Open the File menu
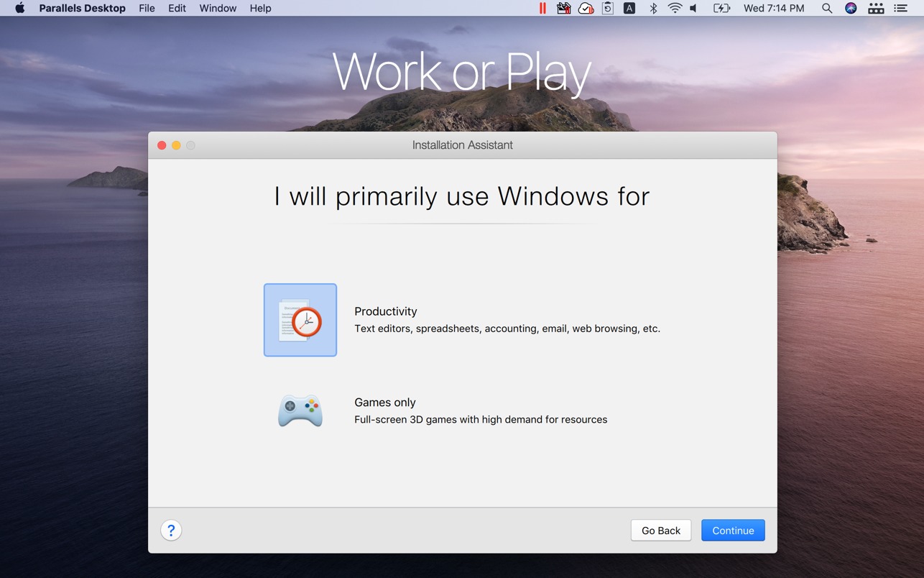This screenshot has width=924, height=578. click(147, 9)
